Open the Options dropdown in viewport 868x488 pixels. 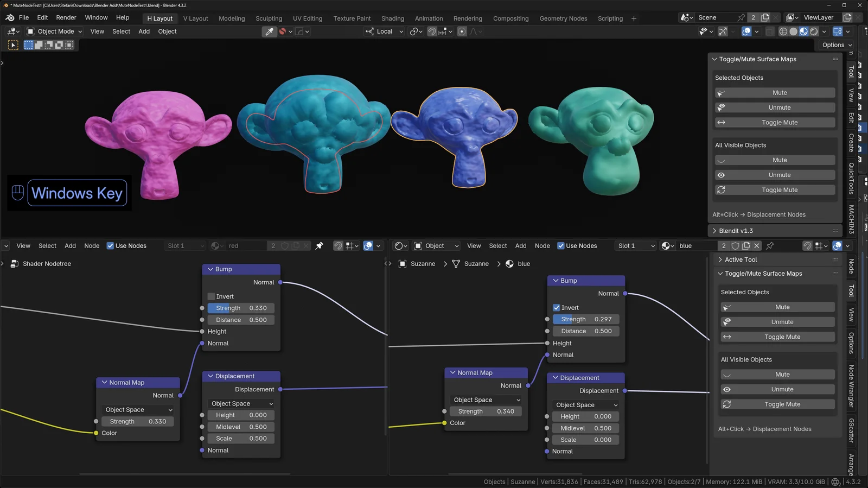click(837, 45)
